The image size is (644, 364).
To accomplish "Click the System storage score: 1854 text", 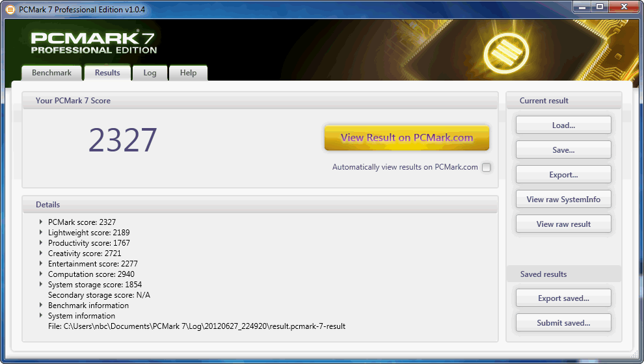I will pyautogui.click(x=95, y=285).
